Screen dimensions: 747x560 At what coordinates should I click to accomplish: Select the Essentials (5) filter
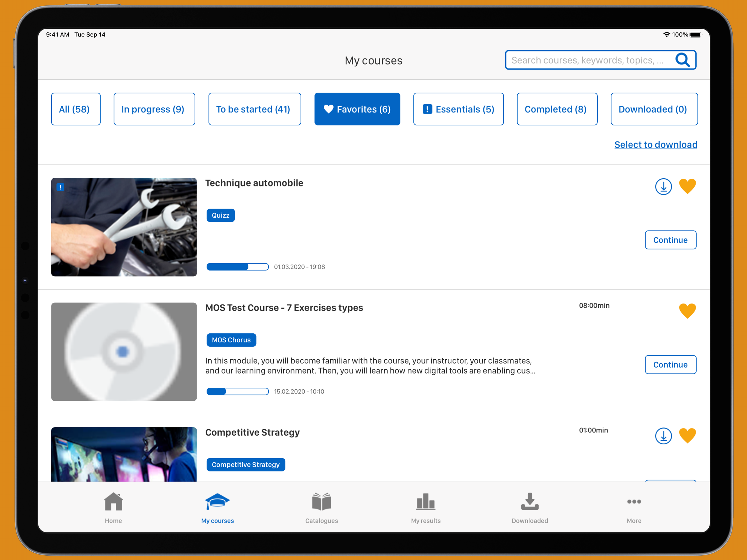point(458,109)
